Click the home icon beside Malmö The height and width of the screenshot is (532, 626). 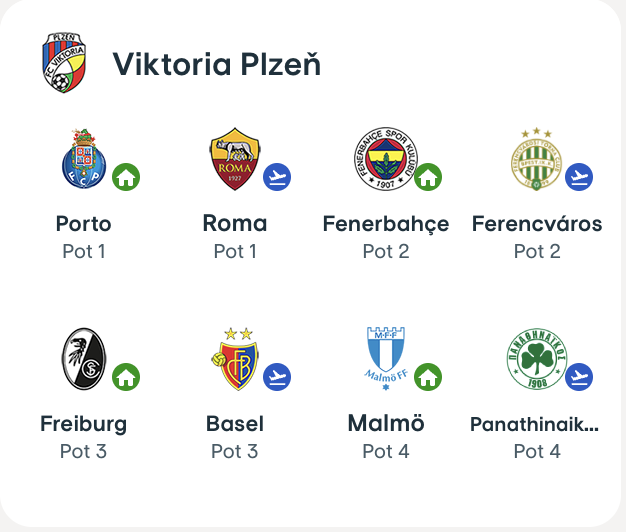tap(428, 377)
